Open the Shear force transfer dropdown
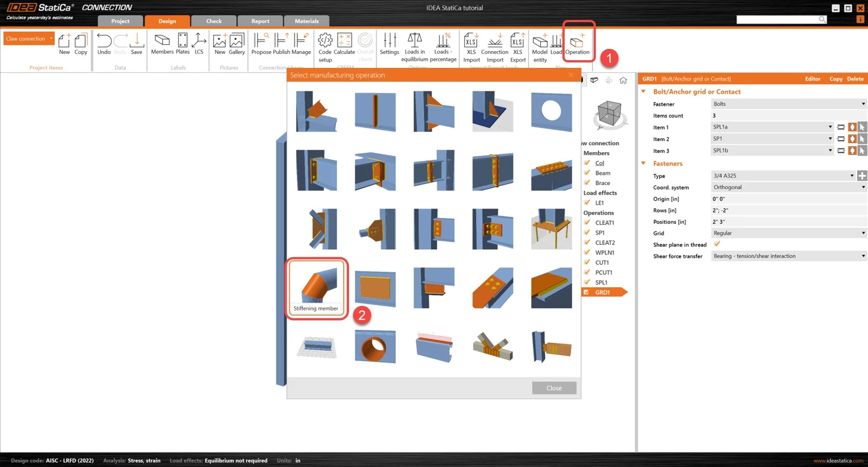The height and width of the screenshot is (467, 868). 789,256
